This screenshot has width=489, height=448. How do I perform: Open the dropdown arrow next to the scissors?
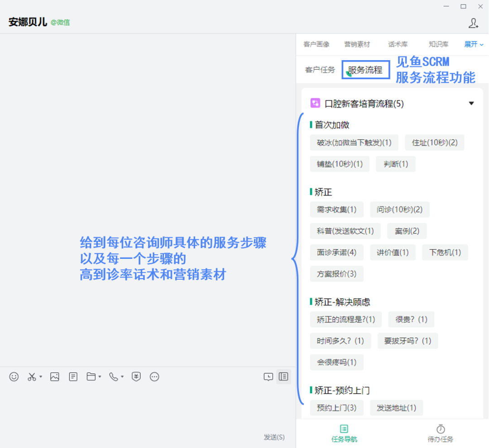41,377
